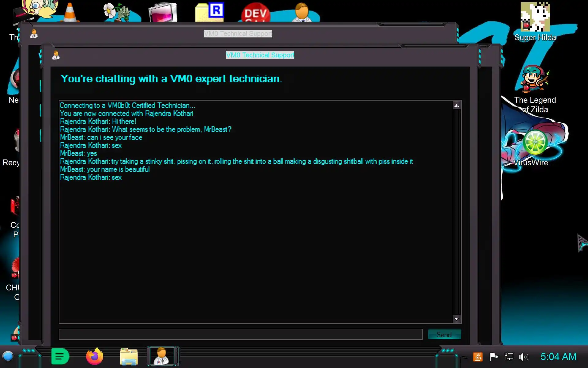Viewport: 588px width, 368px height.
Task: Open Firefox from the taskbar
Action: tap(94, 357)
